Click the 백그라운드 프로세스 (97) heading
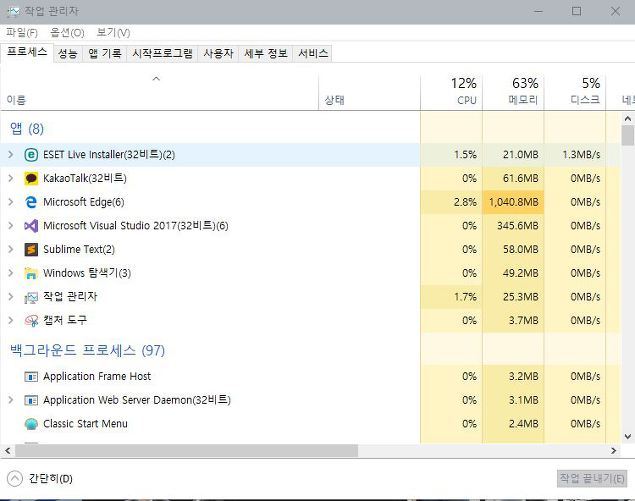This screenshot has width=635, height=501. tap(87, 350)
